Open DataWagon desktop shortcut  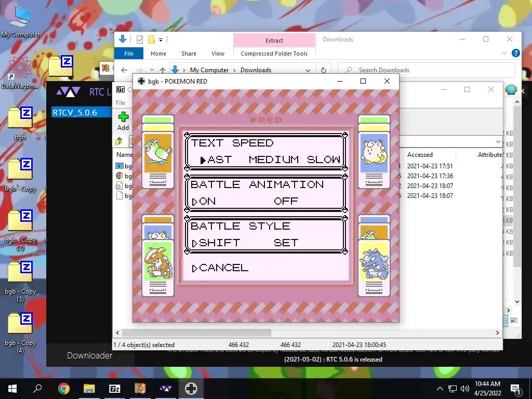[20, 73]
